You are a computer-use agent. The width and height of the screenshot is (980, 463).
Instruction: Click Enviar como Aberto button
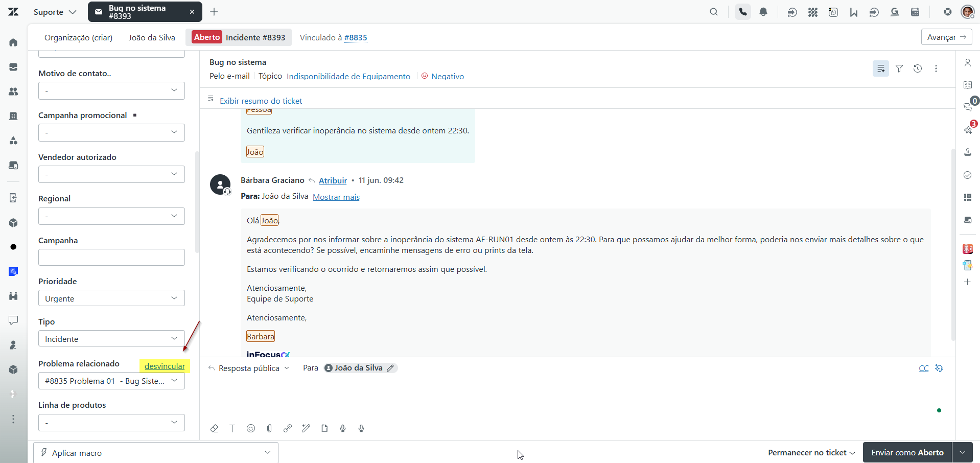[907, 453]
